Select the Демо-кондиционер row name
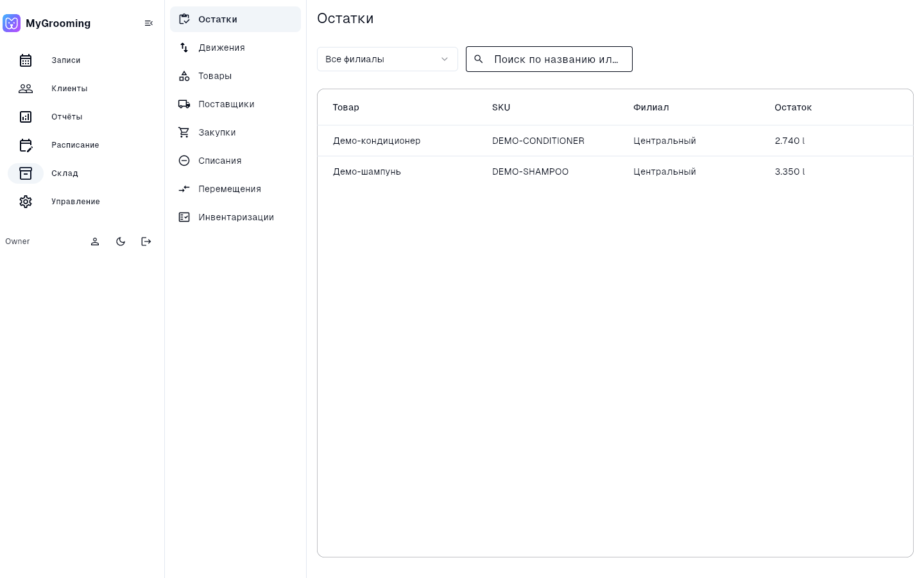Viewport: 924px width, 578px height. 377,141
